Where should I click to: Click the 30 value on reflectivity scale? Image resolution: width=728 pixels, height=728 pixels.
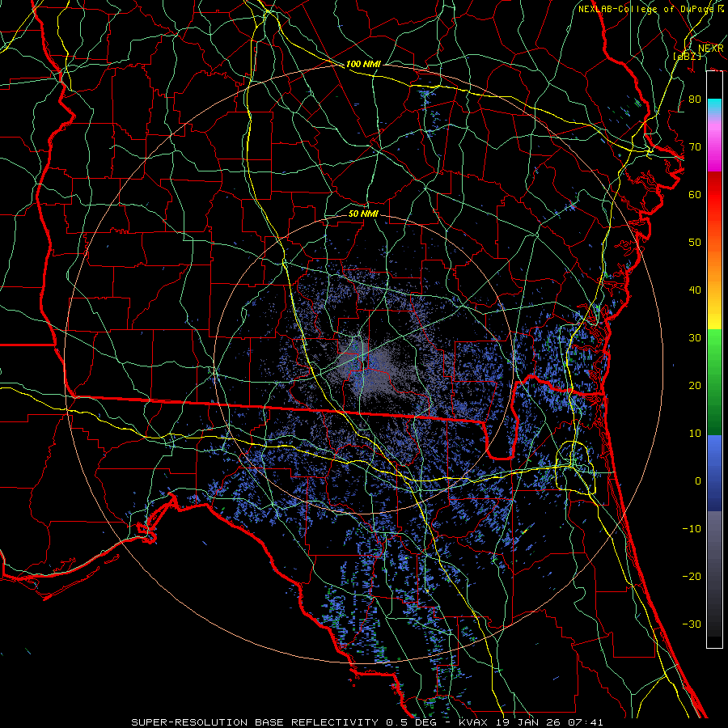click(695, 338)
